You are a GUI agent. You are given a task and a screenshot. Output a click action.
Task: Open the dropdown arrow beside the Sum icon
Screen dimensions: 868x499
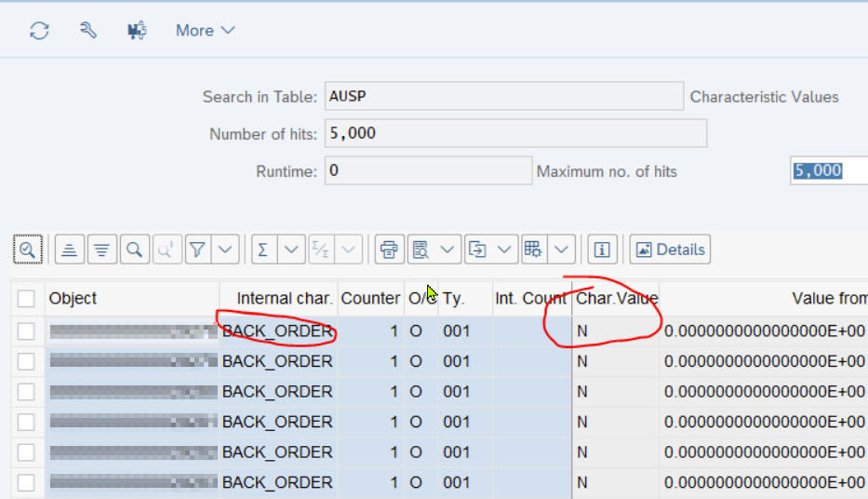pyautogui.click(x=291, y=249)
